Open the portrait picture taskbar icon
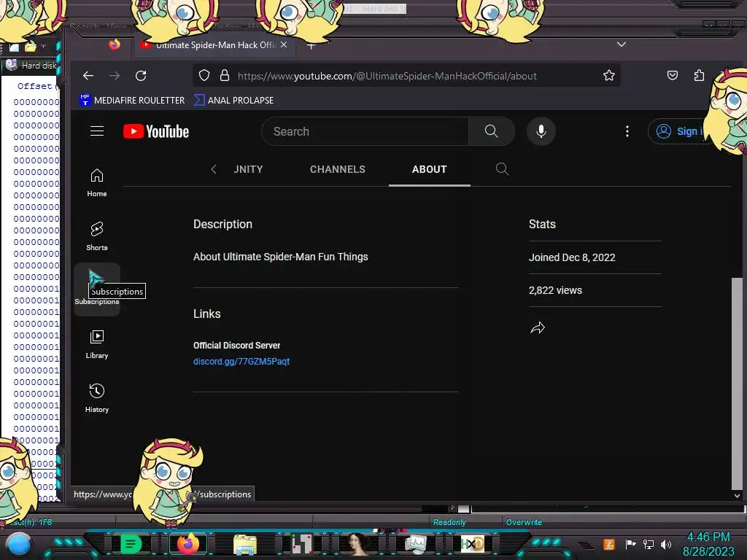 point(359,544)
